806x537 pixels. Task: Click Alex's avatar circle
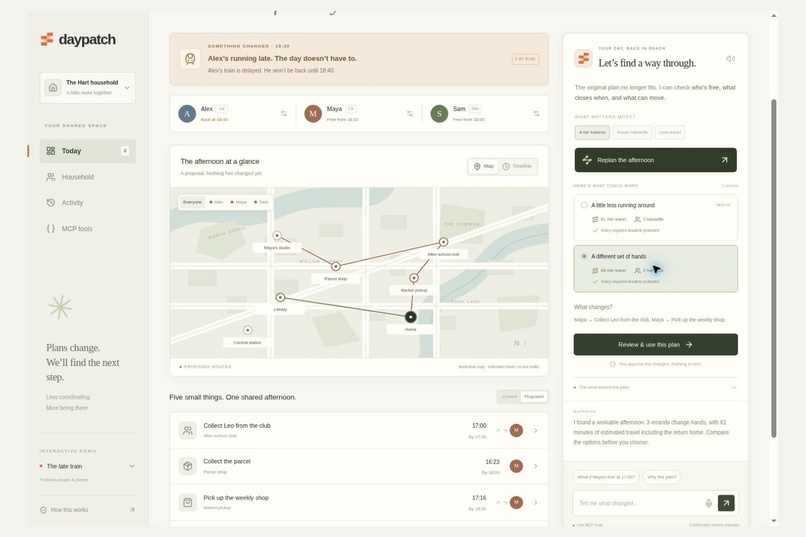187,114
